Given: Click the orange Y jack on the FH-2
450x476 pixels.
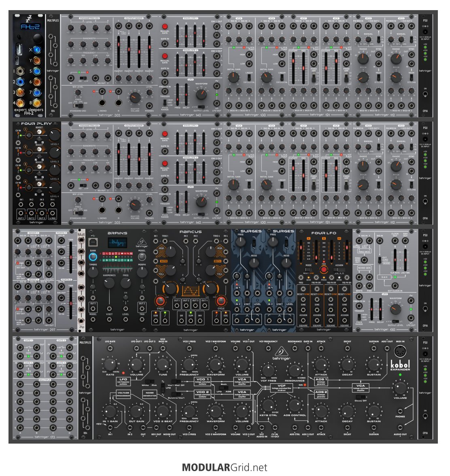Looking at the screenshot, I should (x=37, y=60).
